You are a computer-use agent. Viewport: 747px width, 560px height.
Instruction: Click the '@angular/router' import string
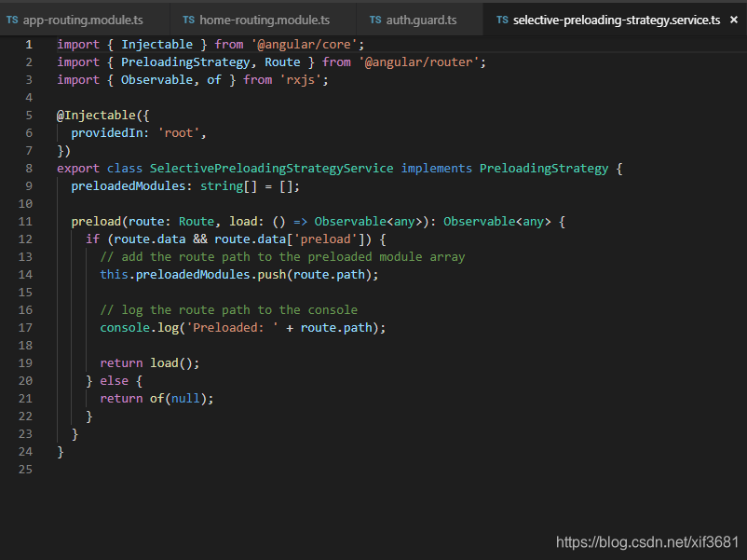coord(419,61)
